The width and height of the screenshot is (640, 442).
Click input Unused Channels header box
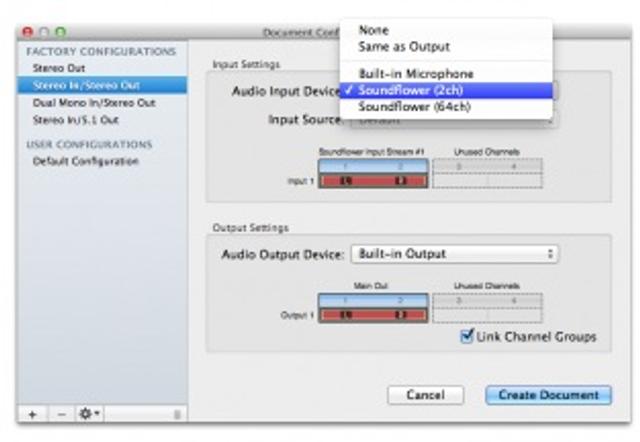click(x=487, y=167)
